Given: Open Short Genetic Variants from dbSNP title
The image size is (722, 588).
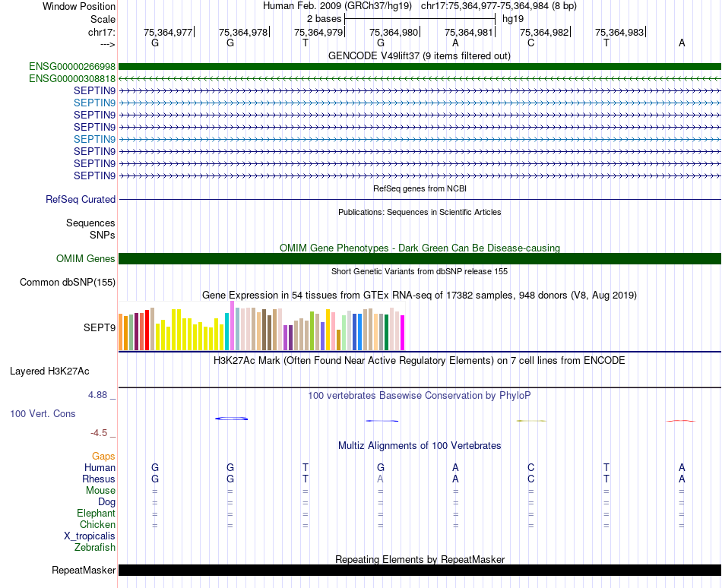Looking at the screenshot, I should click(420, 271).
